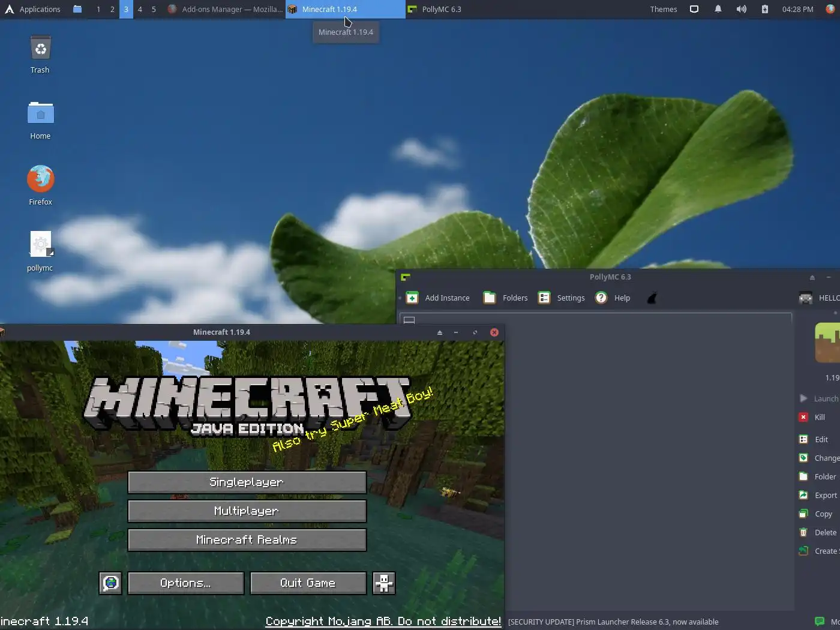This screenshot has height=630, width=840.
Task: Click the PollyMC logo window menu icon
Action: click(x=406, y=277)
